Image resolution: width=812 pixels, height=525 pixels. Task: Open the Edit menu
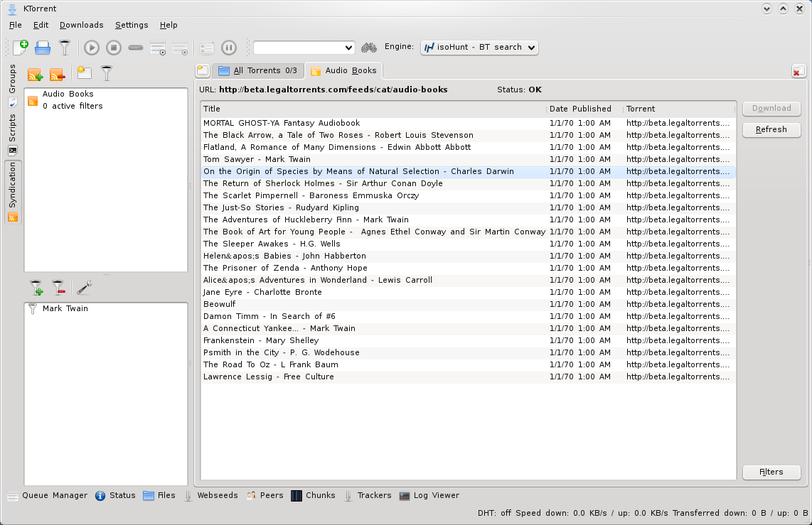tap(41, 25)
